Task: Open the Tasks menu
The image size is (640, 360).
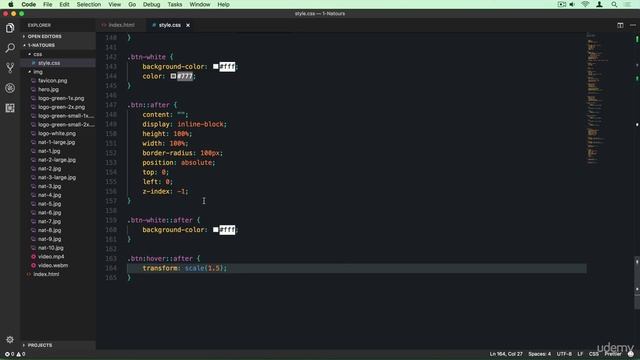Action: pyautogui.click(x=175, y=4)
